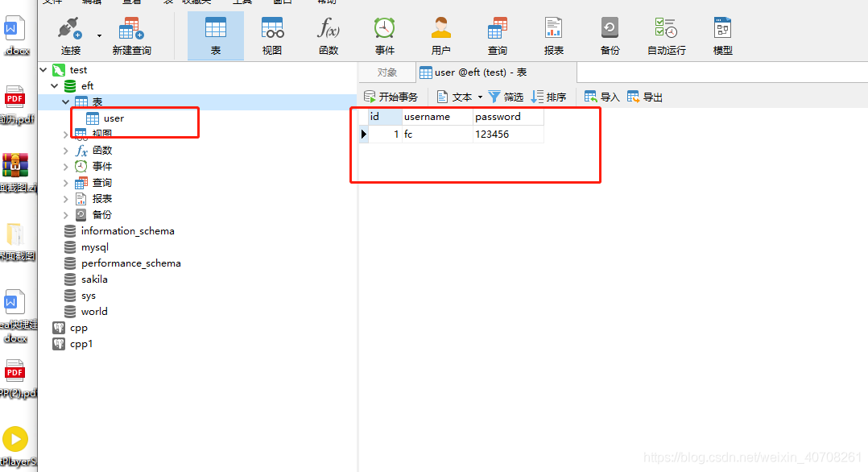Toggle 排序 (Sort) on the data grid
Image resolution: width=868 pixels, height=472 pixels.
pos(548,96)
